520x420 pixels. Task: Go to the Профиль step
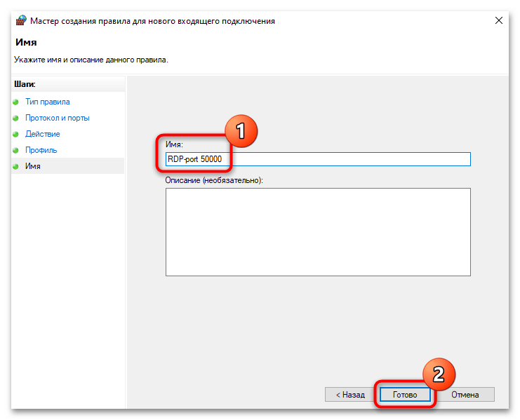[x=41, y=150]
